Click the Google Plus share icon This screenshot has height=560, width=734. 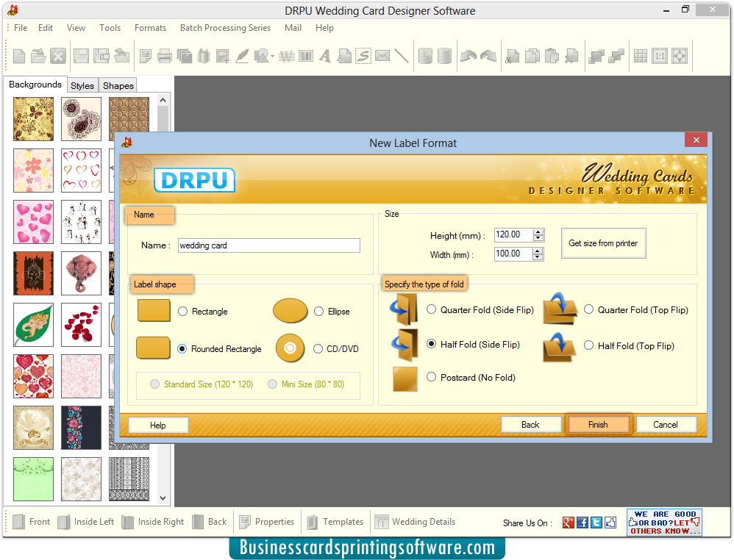tap(569, 523)
